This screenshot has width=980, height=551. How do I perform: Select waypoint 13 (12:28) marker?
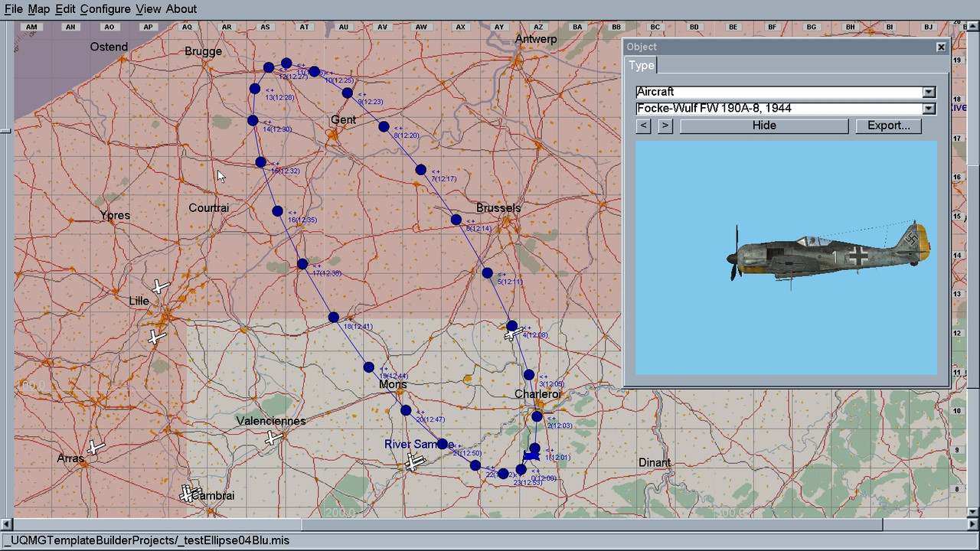254,89
